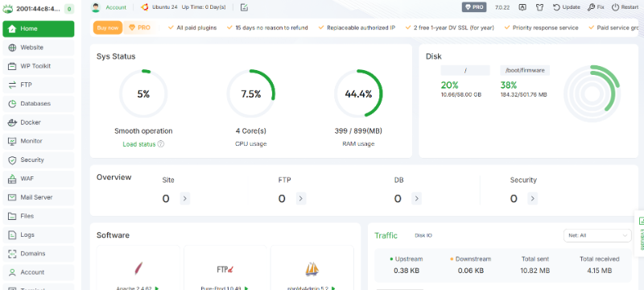Click the Ubuntu logo icon in the top bar

tap(145, 7)
